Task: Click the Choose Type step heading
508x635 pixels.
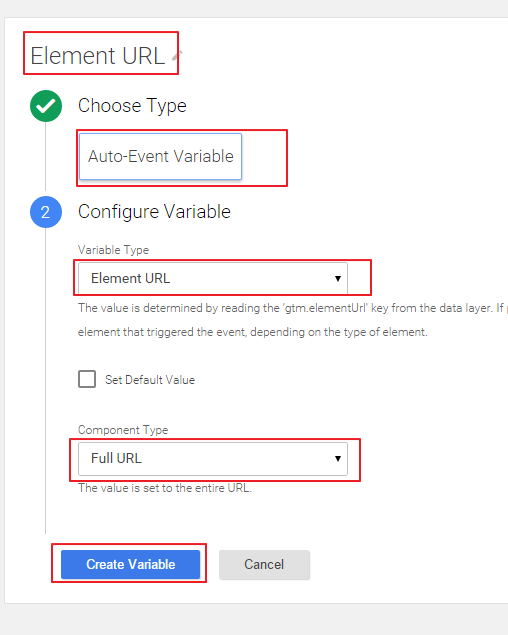Action: pyautogui.click(x=132, y=106)
